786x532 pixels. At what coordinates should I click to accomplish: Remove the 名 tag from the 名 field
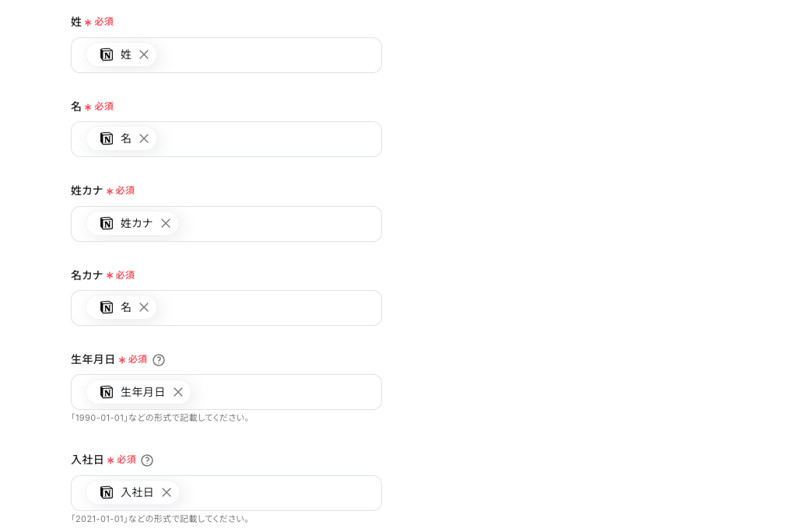[x=144, y=138]
